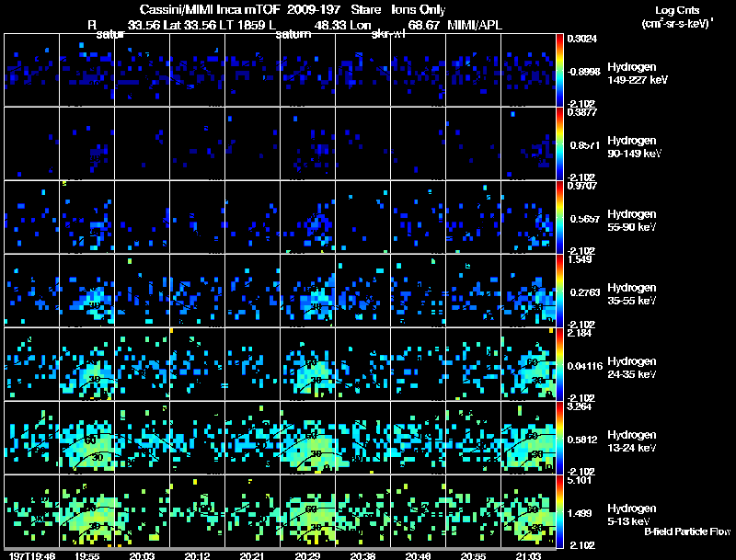Image resolution: width=736 pixels, height=560 pixels.
Task: Open the Hydrogen 5-13 keV panel at 19:55
Action: (86, 511)
